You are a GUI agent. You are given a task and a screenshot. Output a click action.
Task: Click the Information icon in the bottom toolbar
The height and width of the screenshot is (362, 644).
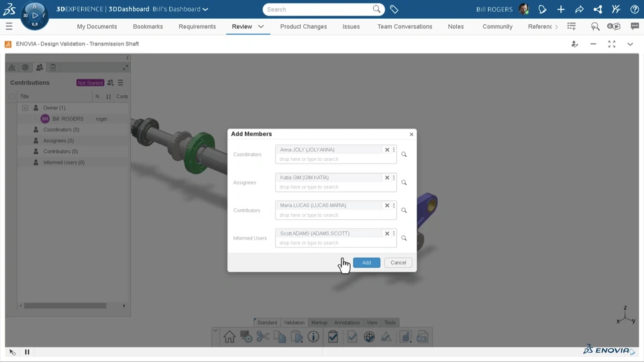click(x=313, y=337)
